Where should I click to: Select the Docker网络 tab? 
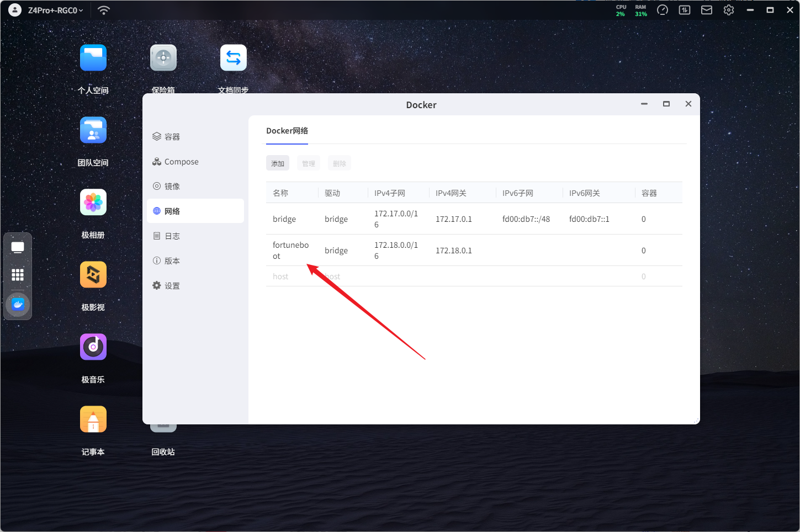[287, 131]
